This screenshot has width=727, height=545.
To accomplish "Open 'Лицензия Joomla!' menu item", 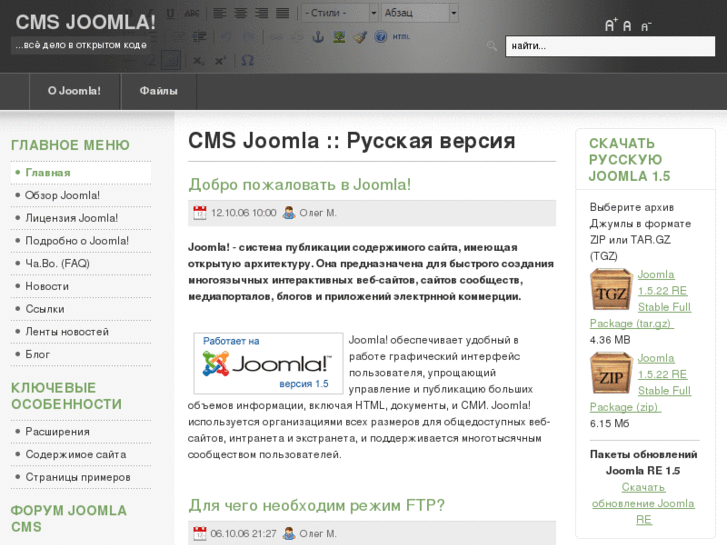I will [81, 218].
